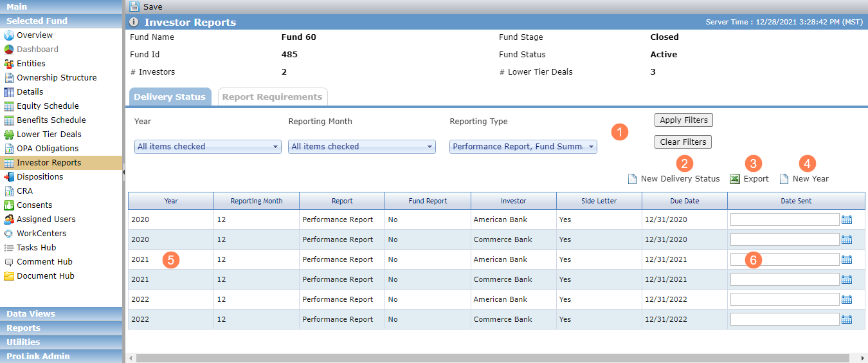The image size is (868, 363).
Task: Click the Apply Filters button
Action: (x=683, y=120)
